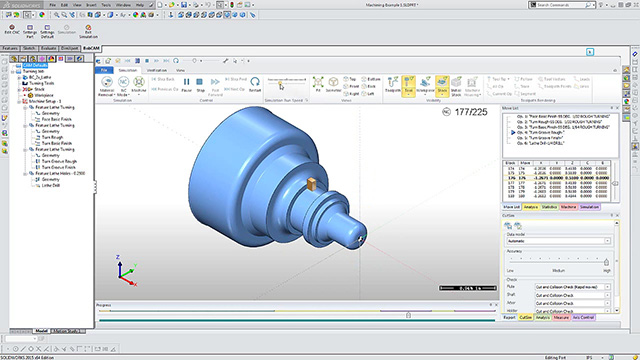640x360 pixels.
Task: Select Op 1 Face Basic Finish in Move List
Action: pos(563,116)
